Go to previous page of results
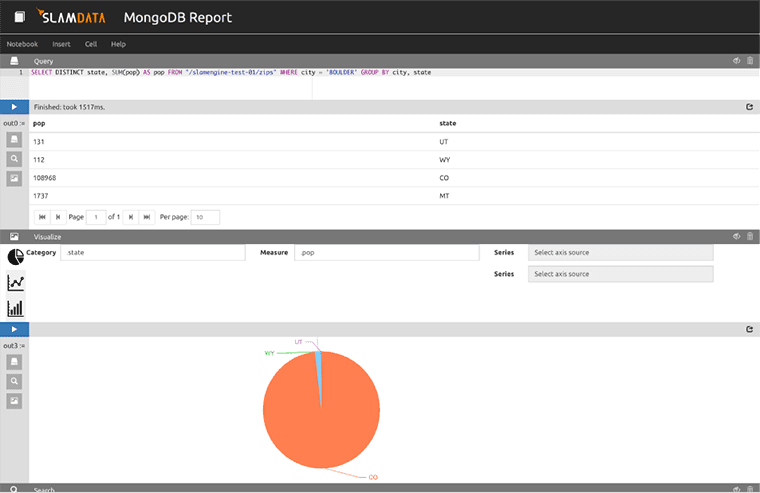Screen dimensions: 760x493 [x=58, y=217]
